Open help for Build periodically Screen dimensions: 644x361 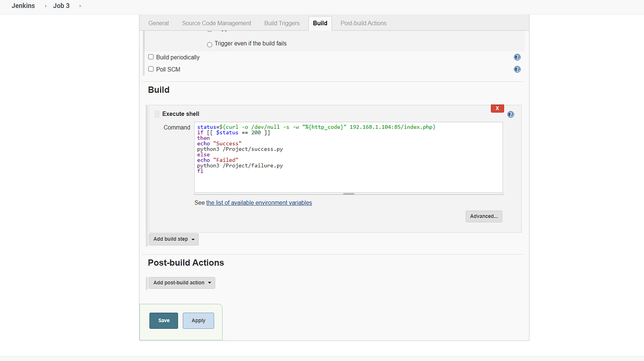click(517, 57)
